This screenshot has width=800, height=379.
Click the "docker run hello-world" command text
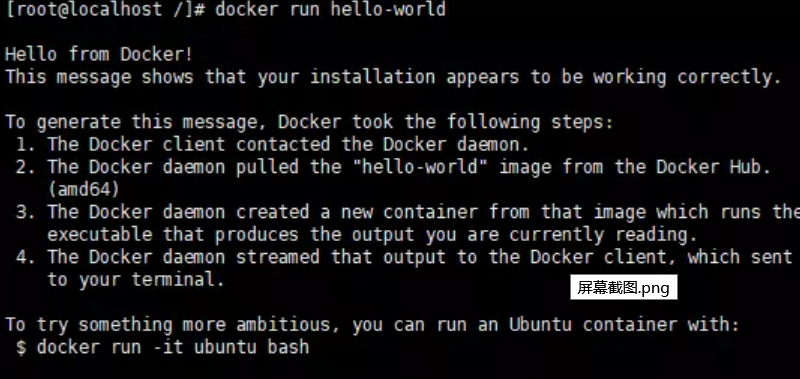pyautogui.click(x=331, y=10)
